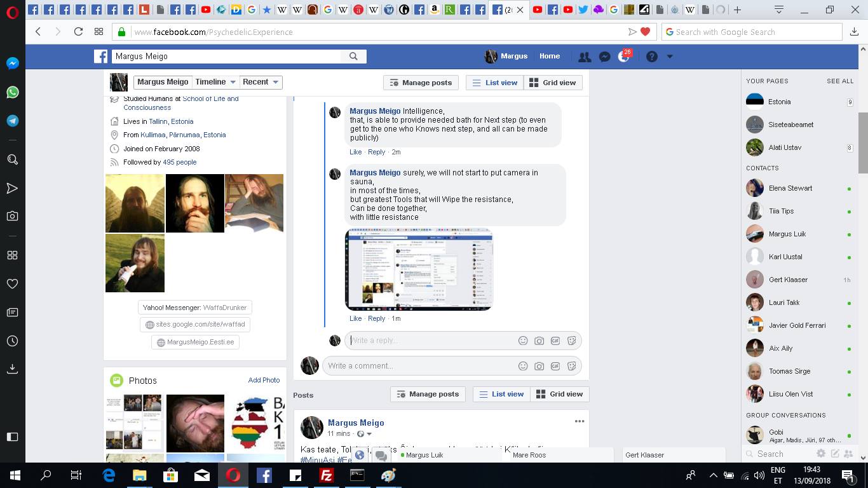The height and width of the screenshot is (488, 868).
Task: Open Messenger in the Opera sidebar
Action: 12,64
